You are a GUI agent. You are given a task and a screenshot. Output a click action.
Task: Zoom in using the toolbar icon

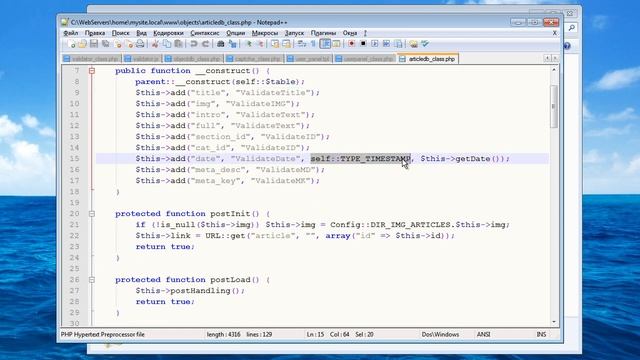click(x=249, y=44)
